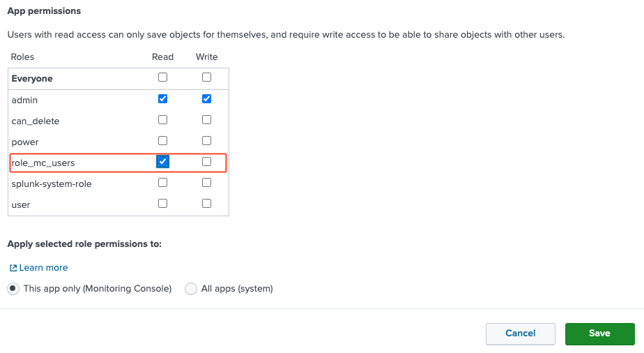Enable Write access for Everyone role
The height and width of the screenshot is (353, 644).
click(x=206, y=77)
